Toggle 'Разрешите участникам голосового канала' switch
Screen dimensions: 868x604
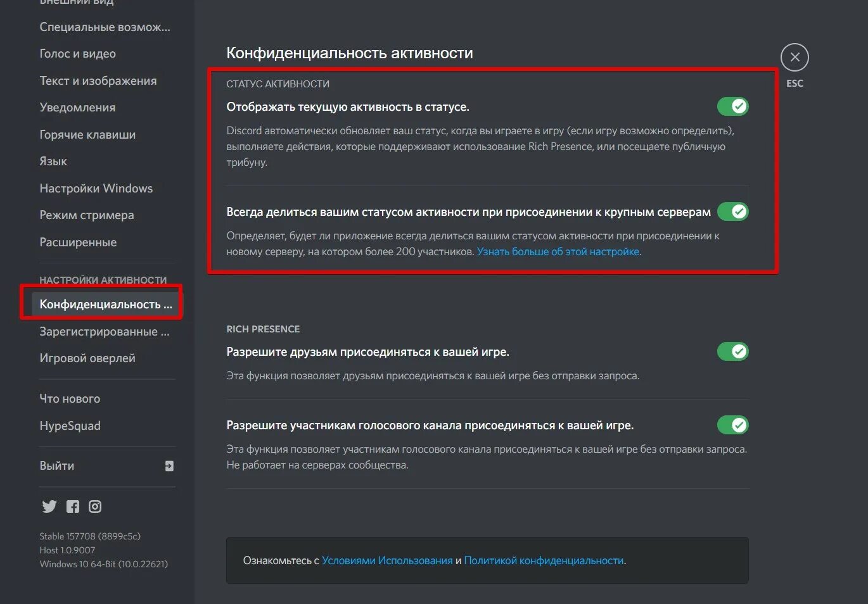(x=733, y=425)
